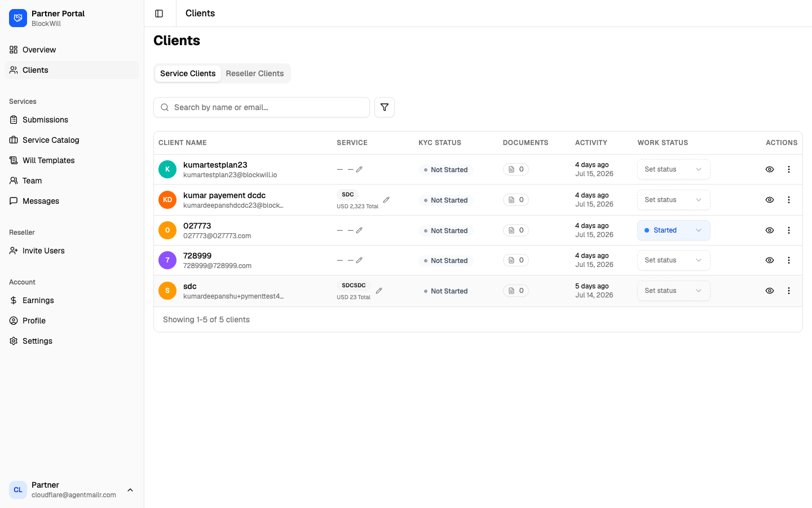
Task: Expand the Partner account menu chevron
Action: coord(130,490)
